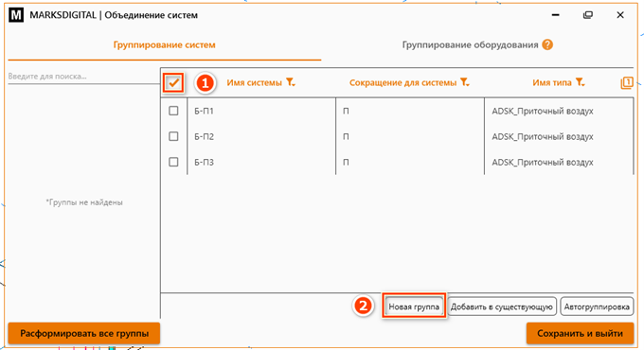This screenshot has width=644, height=350.
Task: Click Сохранить и выйти button
Action: [x=580, y=333]
